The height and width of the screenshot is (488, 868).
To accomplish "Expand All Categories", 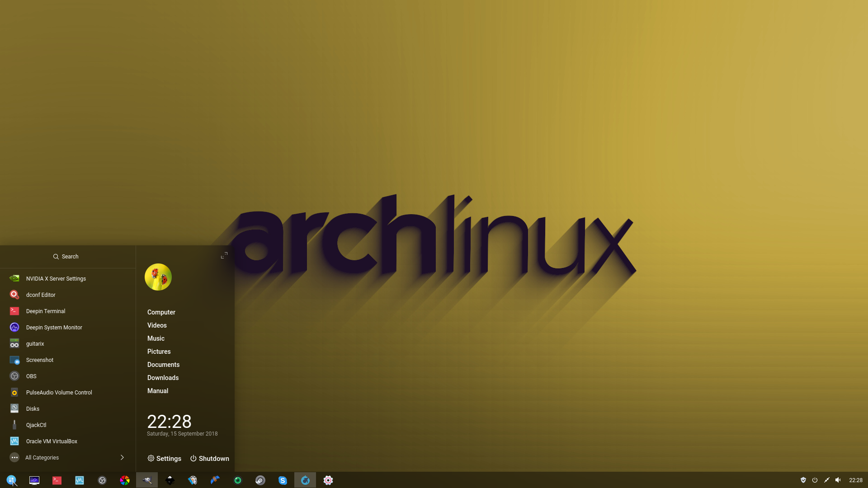I will [x=68, y=457].
